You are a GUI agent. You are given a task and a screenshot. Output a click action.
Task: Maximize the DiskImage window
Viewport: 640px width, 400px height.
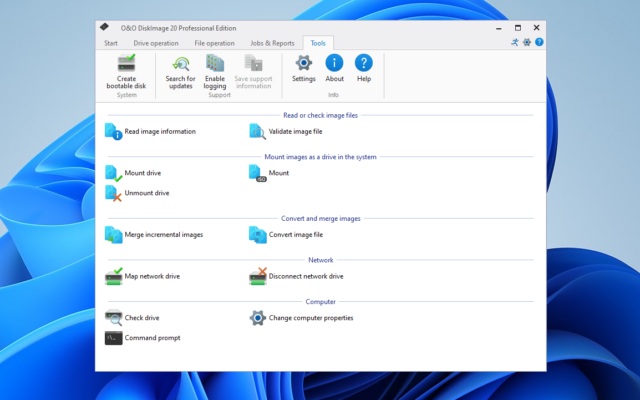tap(518, 28)
